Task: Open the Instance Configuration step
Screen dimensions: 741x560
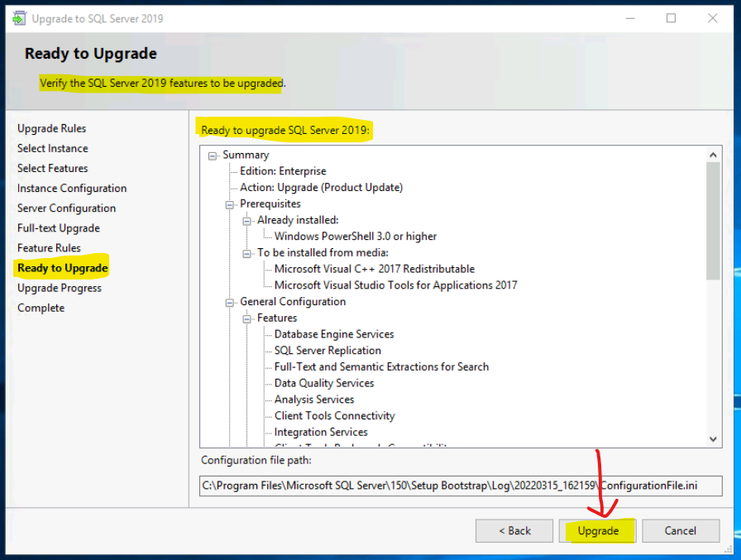Action: coord(72,188)
